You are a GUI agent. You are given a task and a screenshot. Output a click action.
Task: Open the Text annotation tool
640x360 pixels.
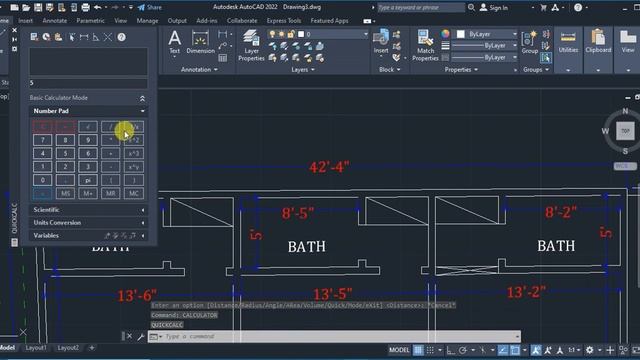[174, 42]
